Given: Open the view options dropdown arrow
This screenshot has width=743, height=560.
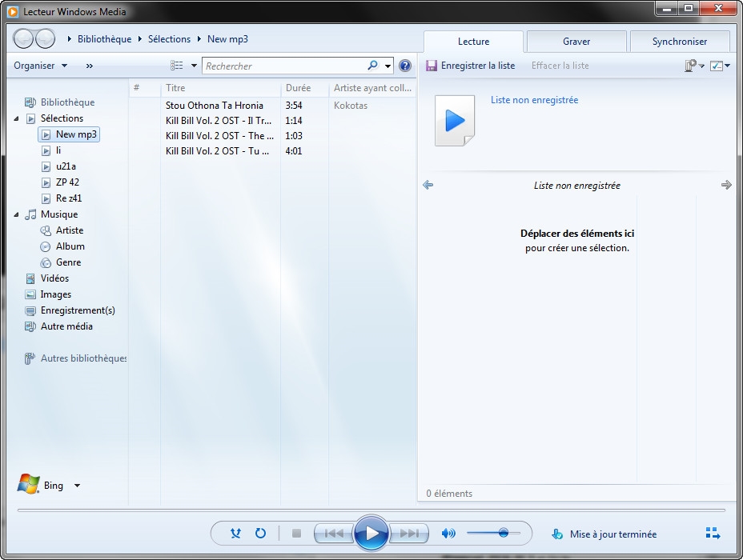Looking at the screenshot, I should tap(194, 66).
